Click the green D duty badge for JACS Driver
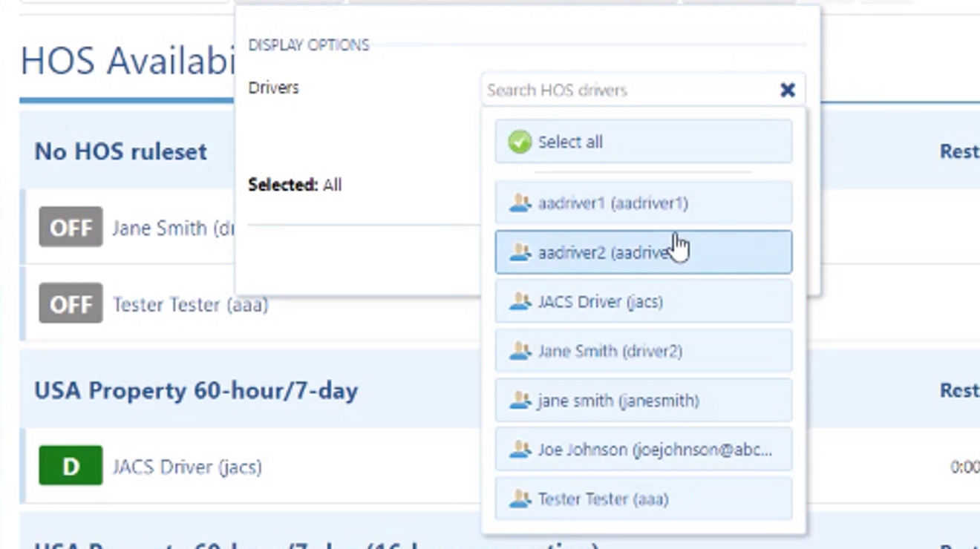Image resolution: width=980 pixels, height=549 pixels. (70, 466)
